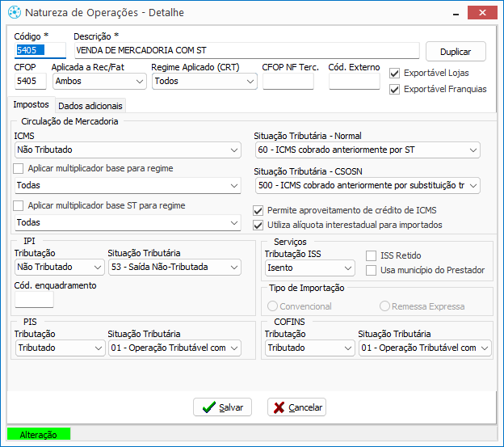The height and width of the screenshot is (447, 504).
Task: Toggle Exportável Lojas checkbox
Action: [394, 74]
